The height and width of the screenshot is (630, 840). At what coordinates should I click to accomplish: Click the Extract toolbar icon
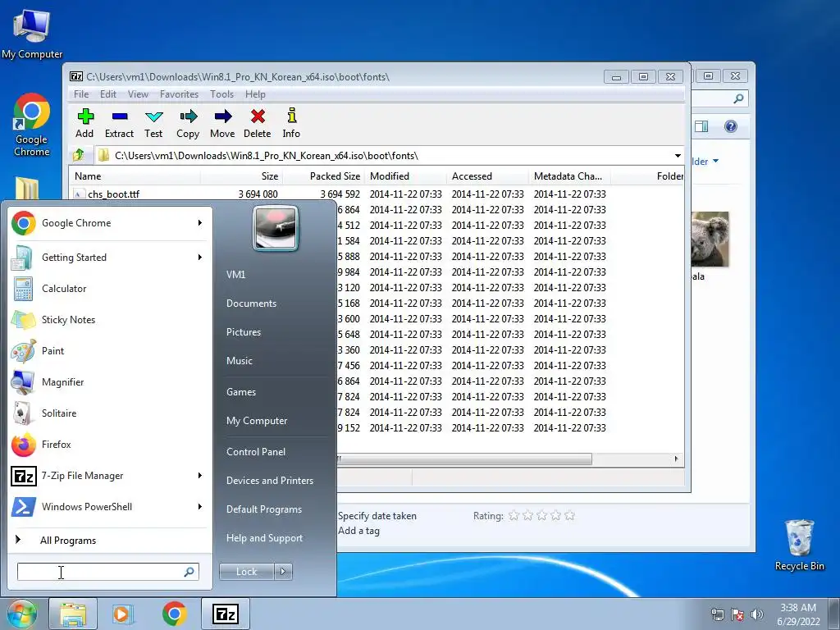pyautogui.click(x=120, y=124)
